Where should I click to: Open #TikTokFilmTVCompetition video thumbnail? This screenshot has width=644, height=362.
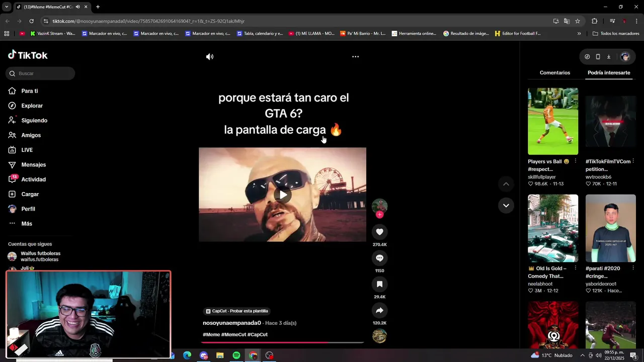pyautogui.click(x=610, y=121)
